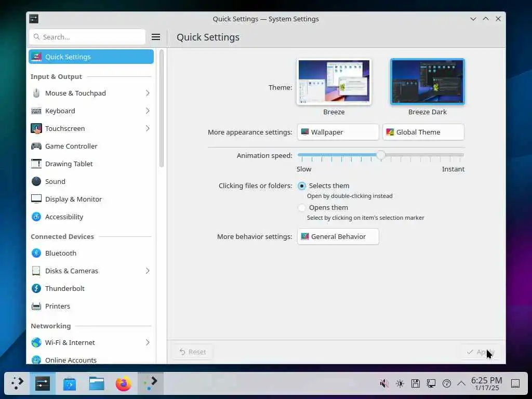Click the Display & Monitor icon
The image size is (532, 399).
[36, 199]
